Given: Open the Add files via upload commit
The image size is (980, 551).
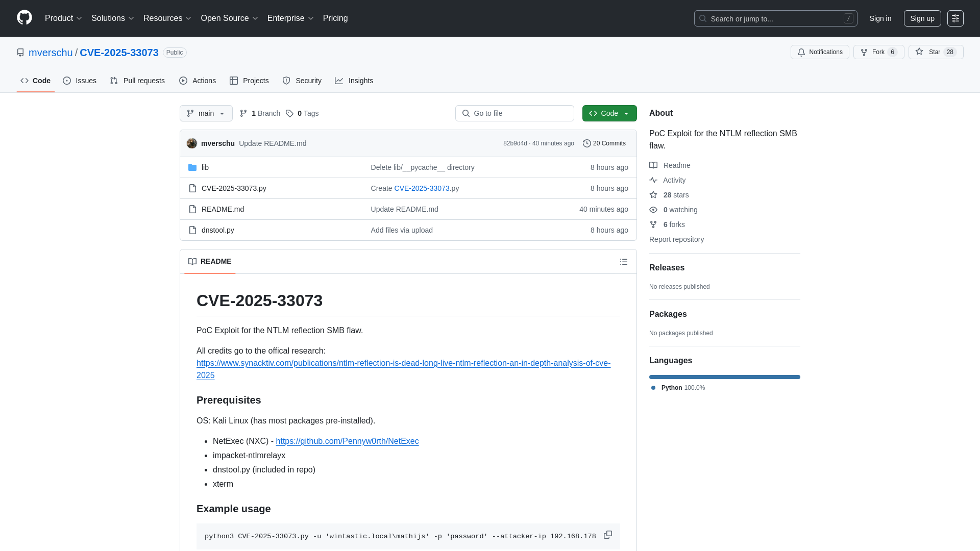Looking at the screenshot, I should tap(402, 230).
